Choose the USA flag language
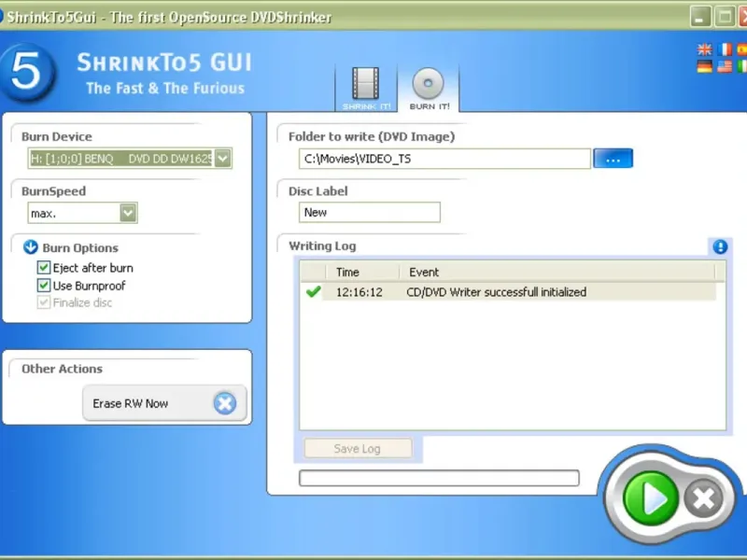Image resolution: width=747 pixels, height=560 pixels. [725, 66]
